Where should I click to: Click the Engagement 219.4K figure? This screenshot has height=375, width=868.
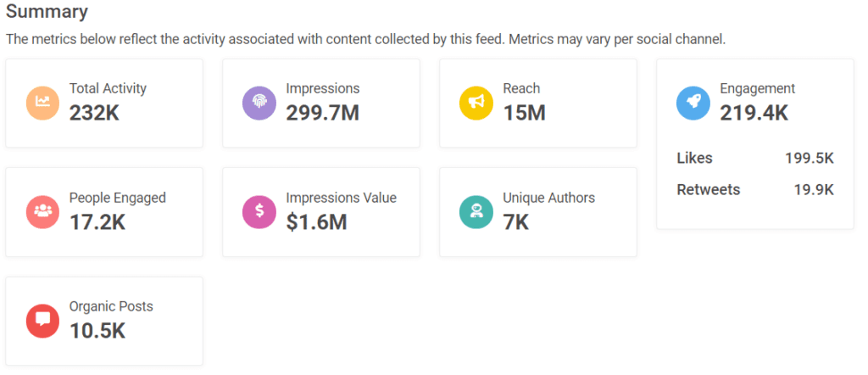pyautogui.click(x=754, y=114)
